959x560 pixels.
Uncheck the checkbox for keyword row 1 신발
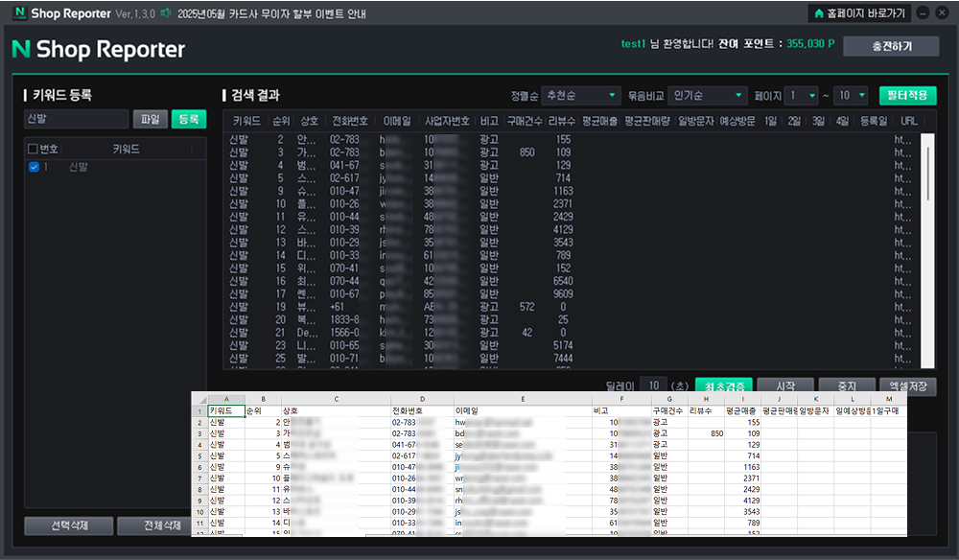[35, 167]
